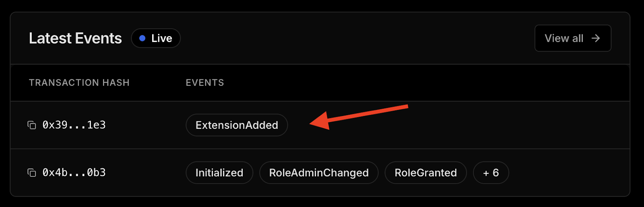Image resolution: width=644 pixels, height=207 pixels.
Task: Click the blue Live status dot
Action: 142,38
